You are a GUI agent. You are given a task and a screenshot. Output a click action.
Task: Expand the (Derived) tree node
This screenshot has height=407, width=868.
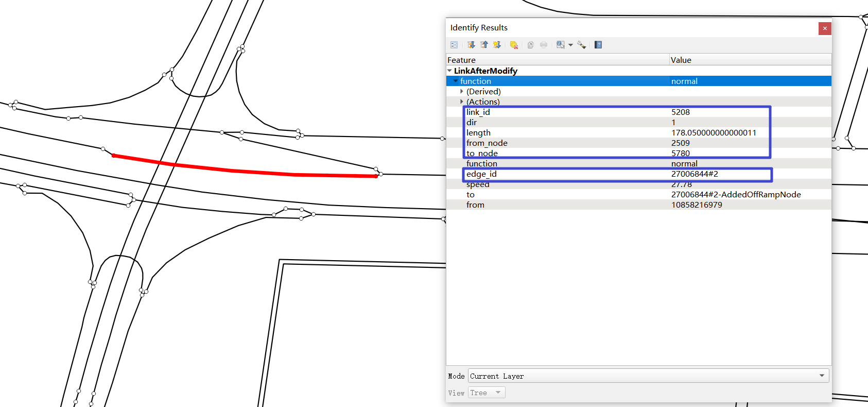click(462, 91)
